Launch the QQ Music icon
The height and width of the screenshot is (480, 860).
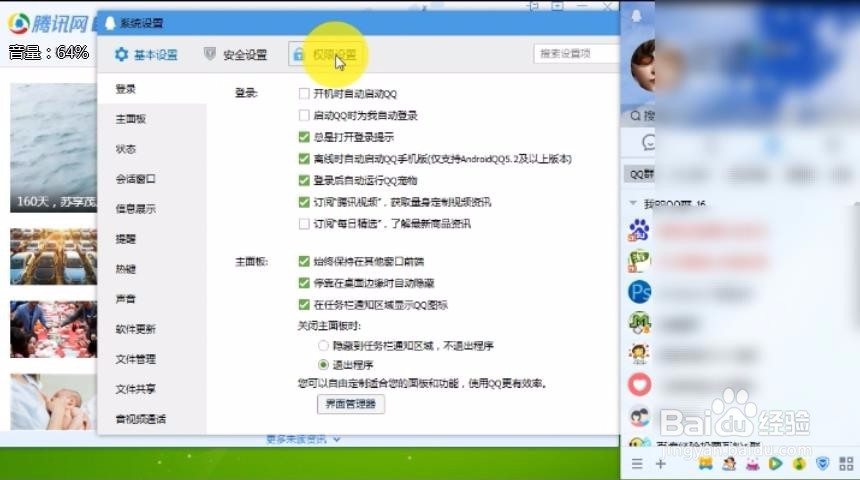click(x=799, y=464)
